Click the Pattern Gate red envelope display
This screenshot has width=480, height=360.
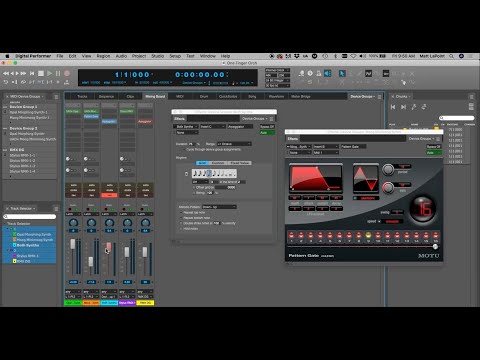pyautogui.click(x=316, y=179)
